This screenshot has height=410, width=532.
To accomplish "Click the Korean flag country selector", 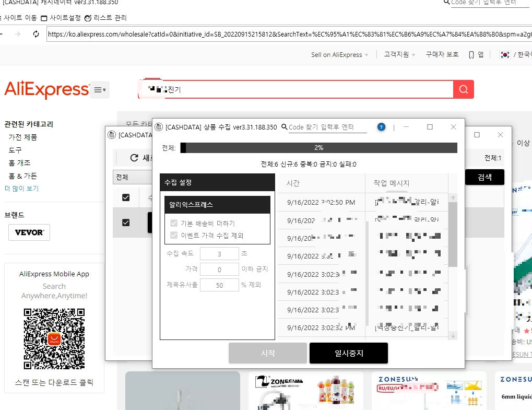I will [505, 55].
